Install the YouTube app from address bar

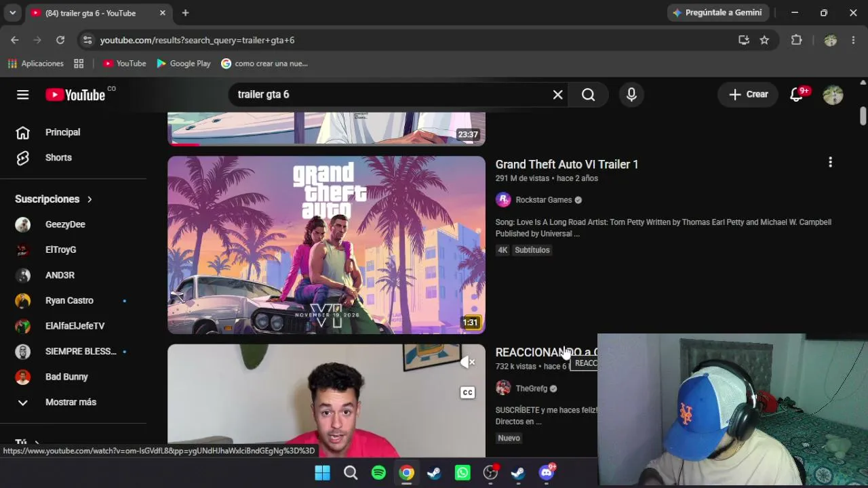744,40
